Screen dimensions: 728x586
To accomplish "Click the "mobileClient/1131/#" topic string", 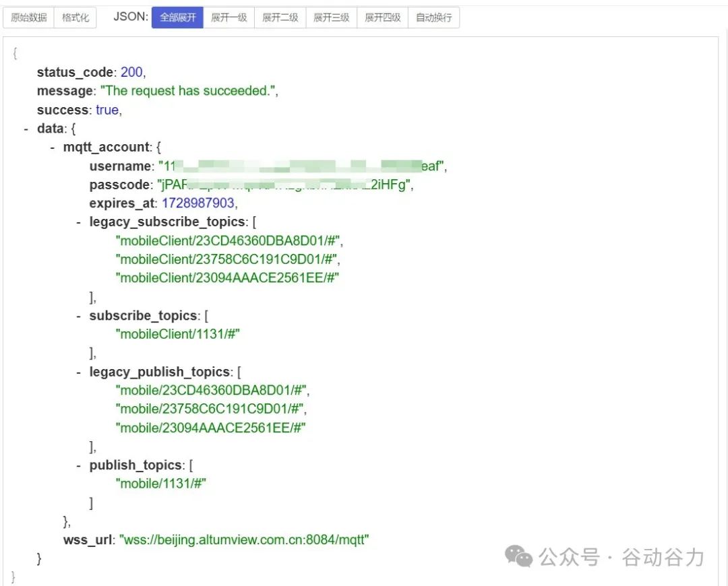I will pos(178,335).
